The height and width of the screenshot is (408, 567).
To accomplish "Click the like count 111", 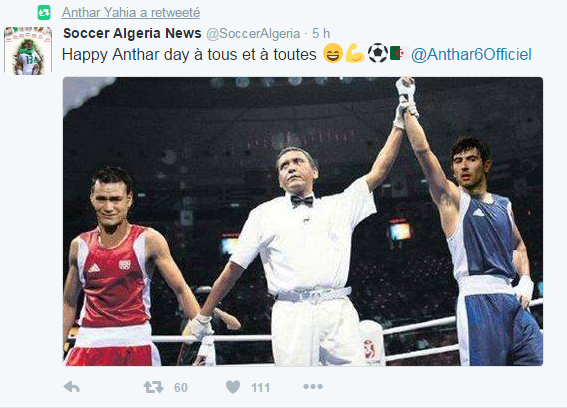I will [260, 388].
